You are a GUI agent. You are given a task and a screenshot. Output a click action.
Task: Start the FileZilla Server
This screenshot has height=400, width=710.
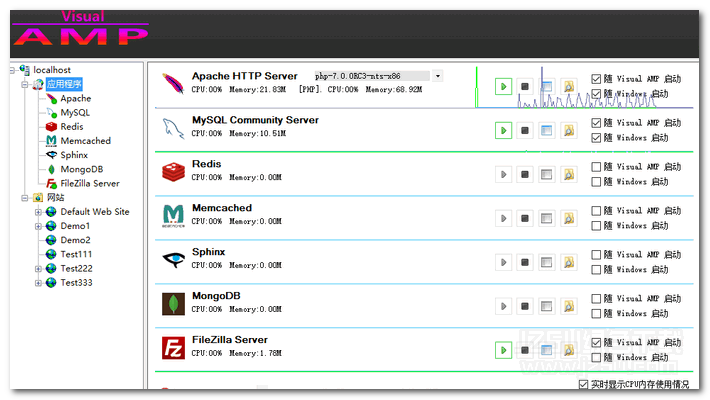pyautogui.click(x=503, y=350)
